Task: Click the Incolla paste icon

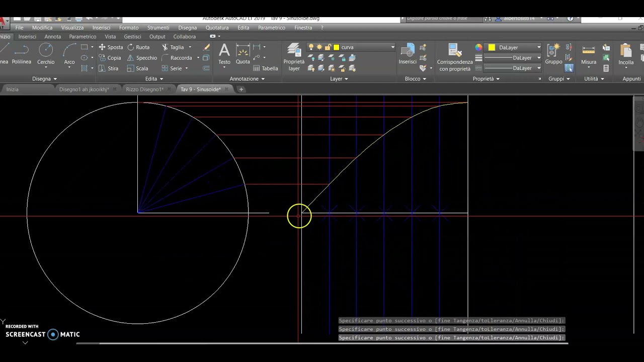Action: tap(626, 54)
